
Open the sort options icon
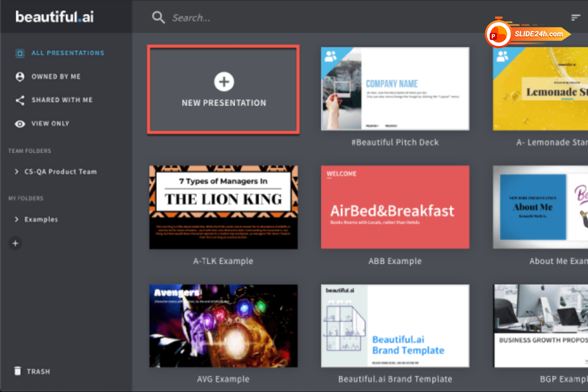576,18
